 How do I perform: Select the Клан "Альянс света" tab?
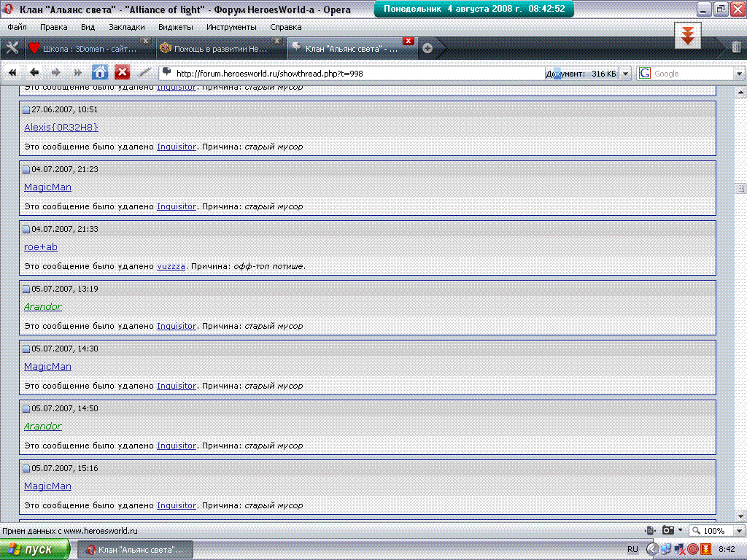click(x=351, y=49)
